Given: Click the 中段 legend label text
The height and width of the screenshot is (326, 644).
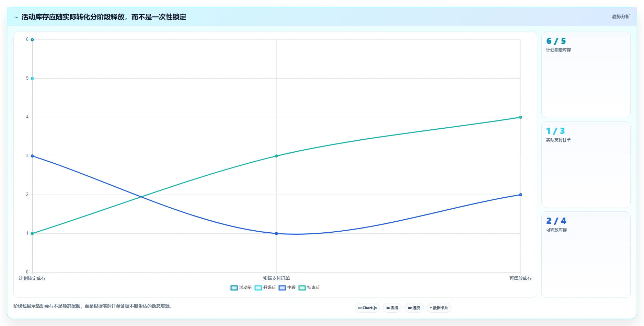Looking at the screenshot, I should (x=291, y=288).
